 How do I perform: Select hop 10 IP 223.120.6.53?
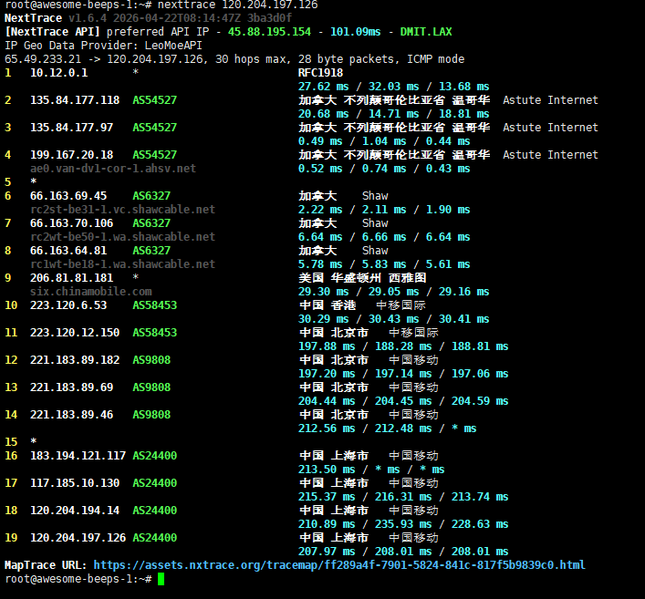coord(68,305)
